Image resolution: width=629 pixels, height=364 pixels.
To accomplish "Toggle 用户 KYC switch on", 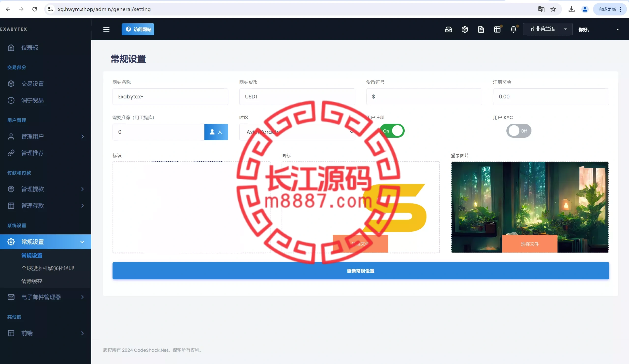I will tap(519, 131).
